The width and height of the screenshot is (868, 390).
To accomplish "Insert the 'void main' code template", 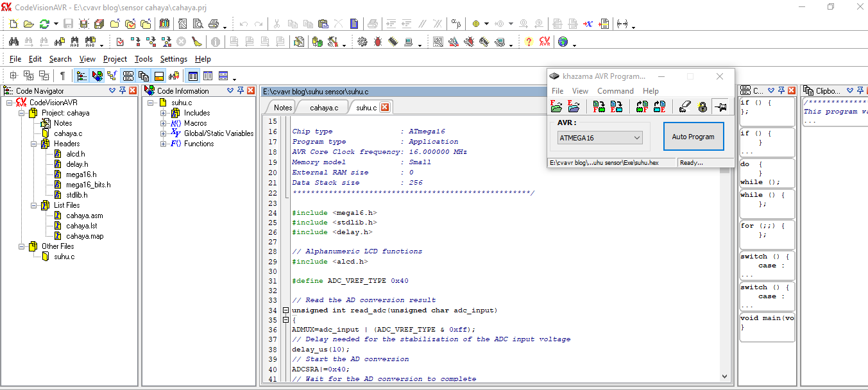I will point(767,326).
